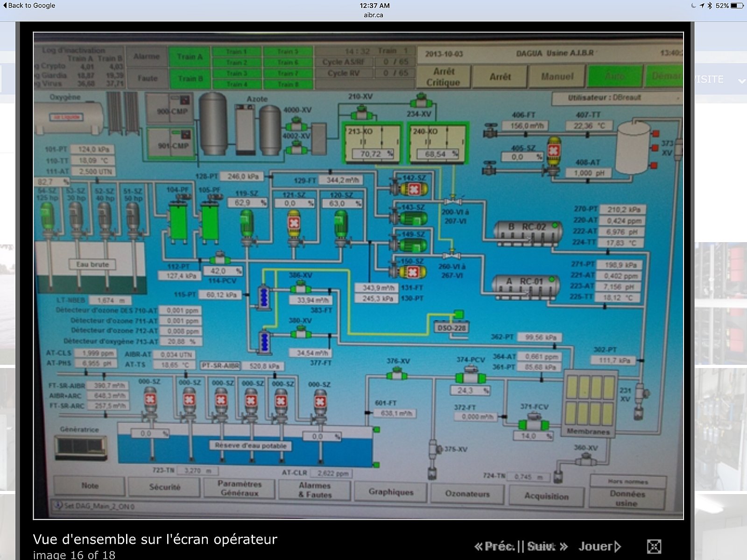Open the Graphiques screen
This screenshot has width=747, height=560.
coord(391,491)
